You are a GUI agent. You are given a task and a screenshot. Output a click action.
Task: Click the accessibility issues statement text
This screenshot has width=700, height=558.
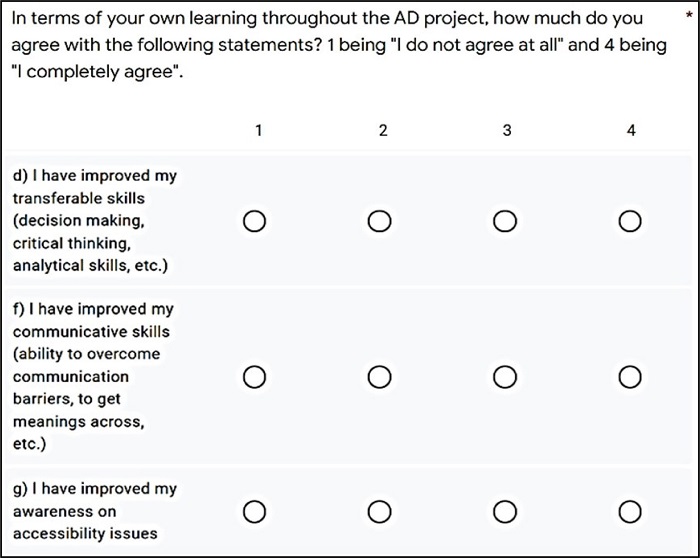94,511
